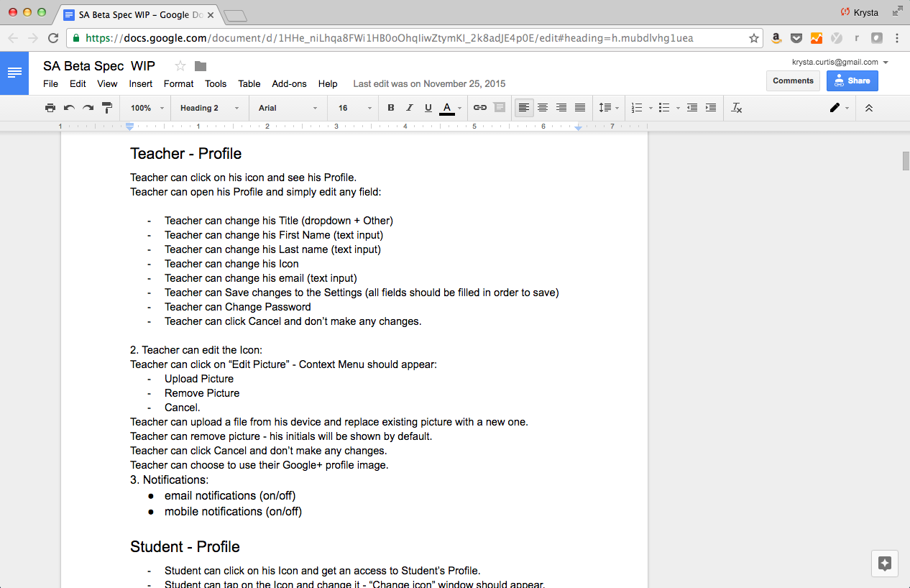Open the font size 16 dropdown

(x=355, y=108)
